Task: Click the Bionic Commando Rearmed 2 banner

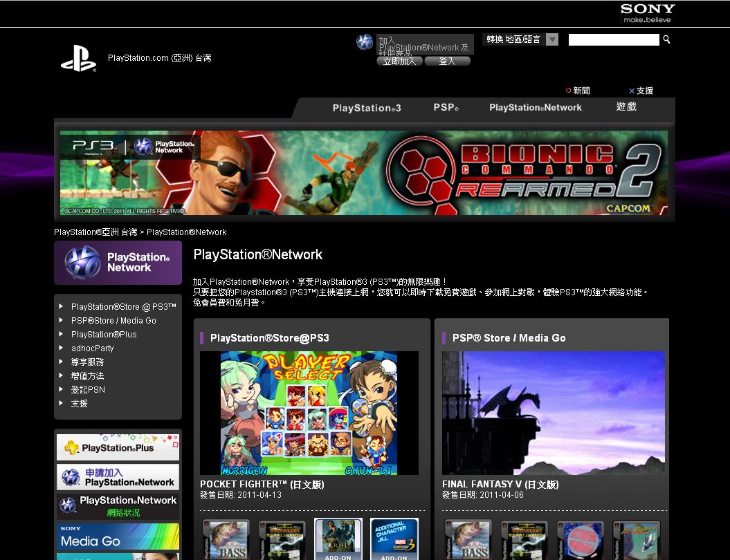Action: click(x=364, y=173)
